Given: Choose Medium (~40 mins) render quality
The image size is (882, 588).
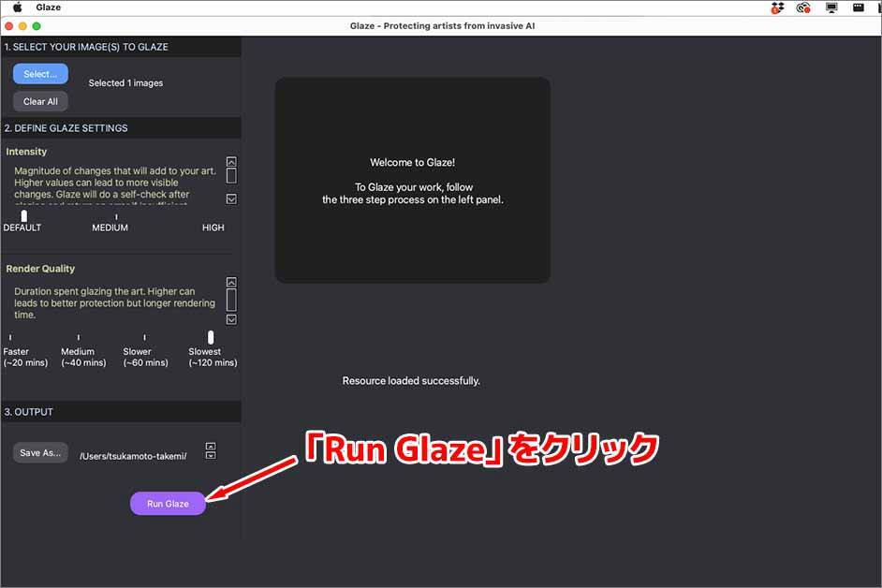Looking at the screenshot, I should click(78, 337).
